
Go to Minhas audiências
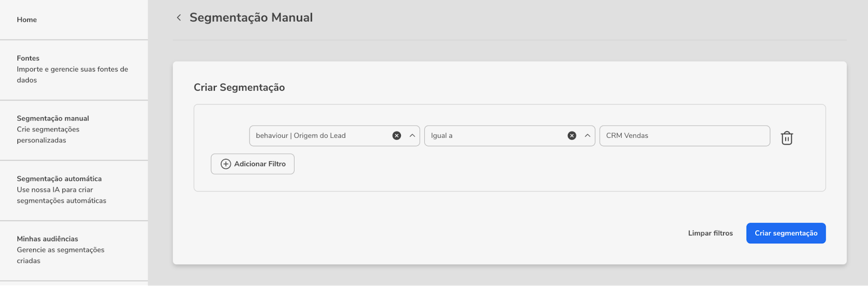point(74,250)
